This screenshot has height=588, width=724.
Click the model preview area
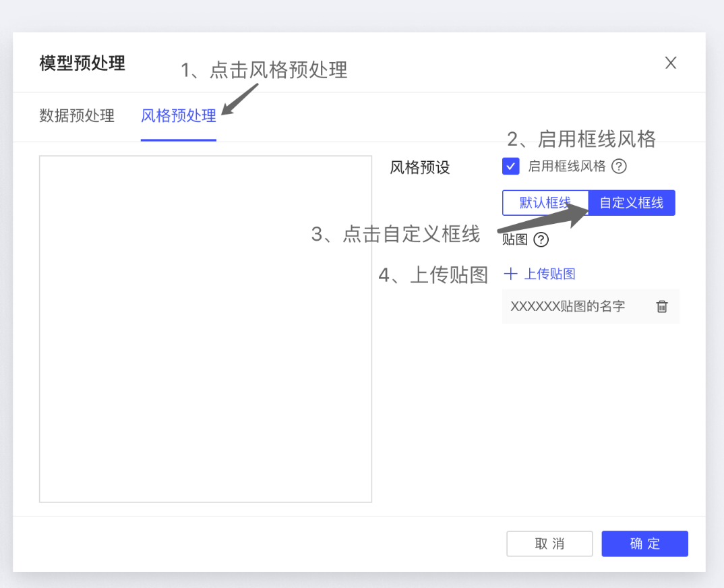click(x=206, y=329)
